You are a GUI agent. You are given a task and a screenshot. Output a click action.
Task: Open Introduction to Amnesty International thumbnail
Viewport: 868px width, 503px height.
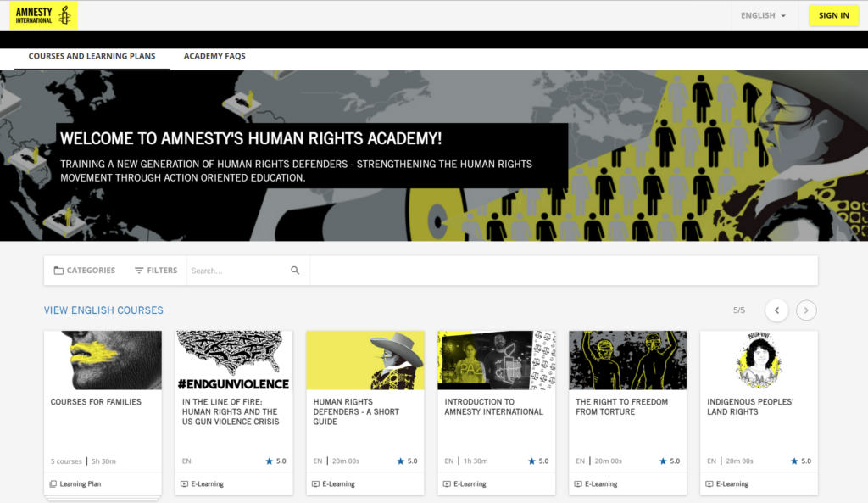pyautogui.click(x=497, y=360)
